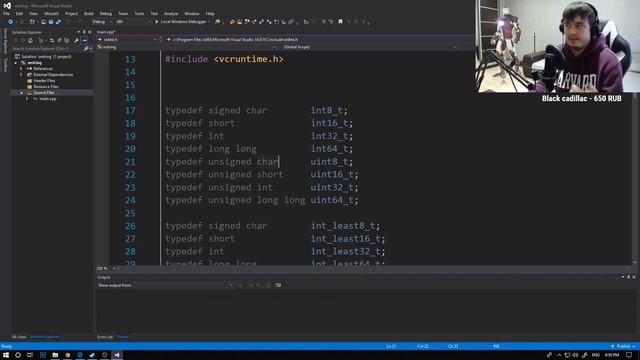Toggle word wrap in the Output panel
The image size is (640, 360).
click(x=278, y=285)
